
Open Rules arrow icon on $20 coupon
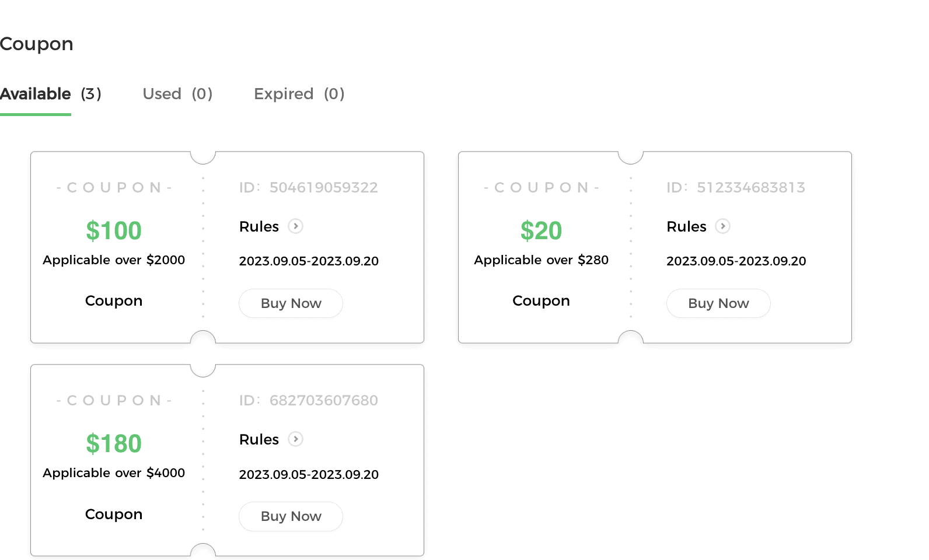point(723,226)
